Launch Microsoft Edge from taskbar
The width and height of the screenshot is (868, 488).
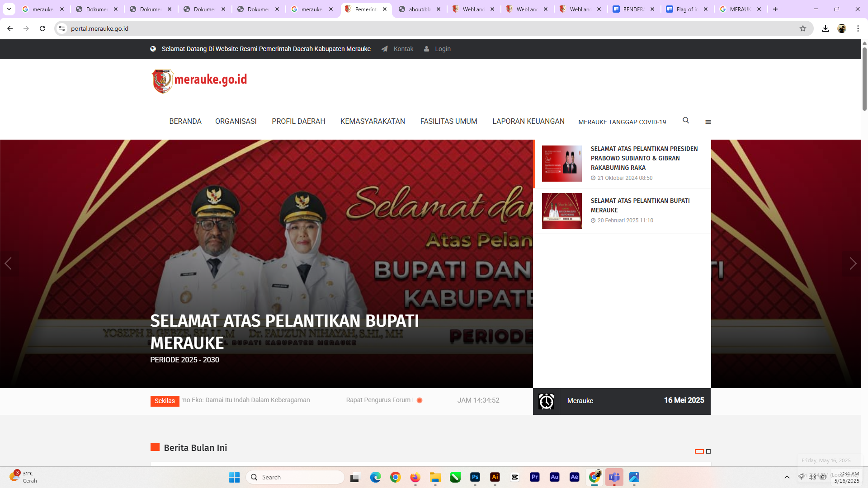point(375,477)
